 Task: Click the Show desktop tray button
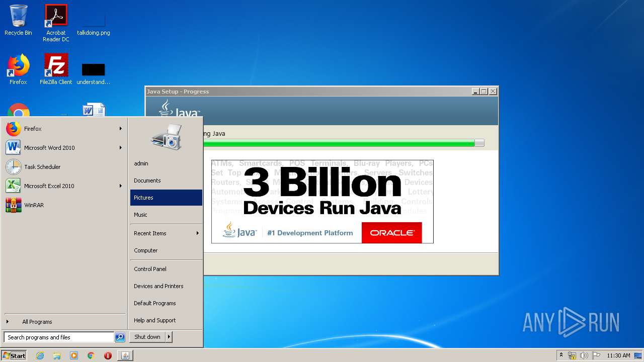tap(638, 355)
